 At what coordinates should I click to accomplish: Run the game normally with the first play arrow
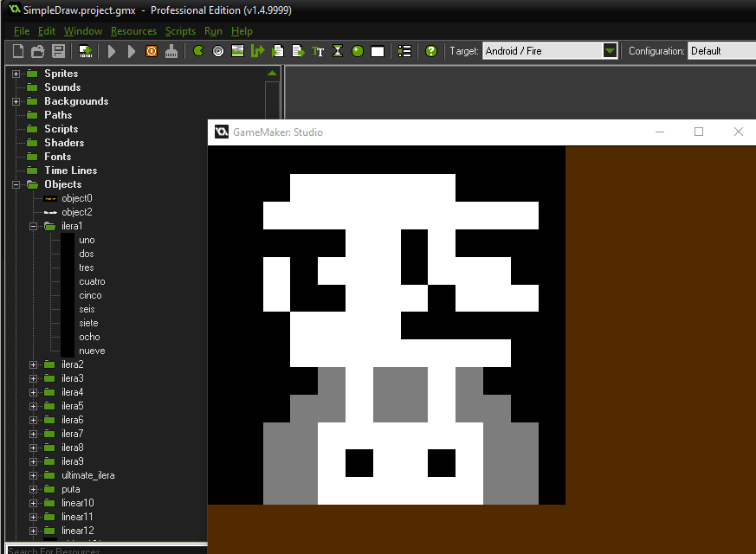coord(112,51)
